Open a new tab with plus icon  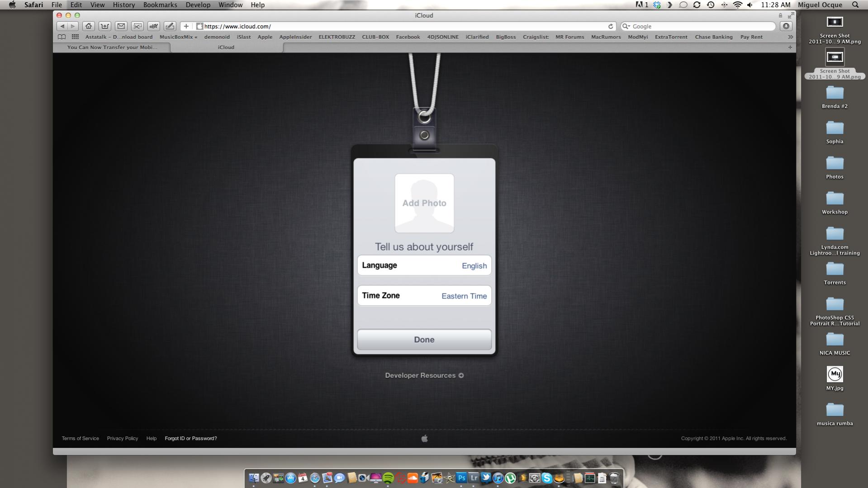pos(790,47)
